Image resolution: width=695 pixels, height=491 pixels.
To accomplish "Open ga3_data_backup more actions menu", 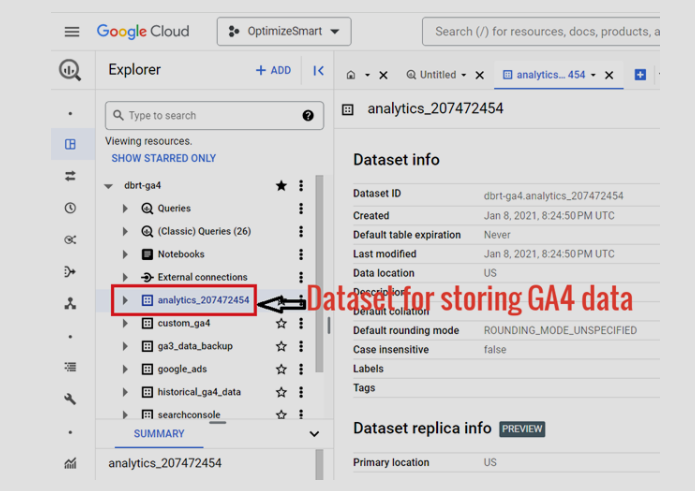I will [x=301, y=346].
